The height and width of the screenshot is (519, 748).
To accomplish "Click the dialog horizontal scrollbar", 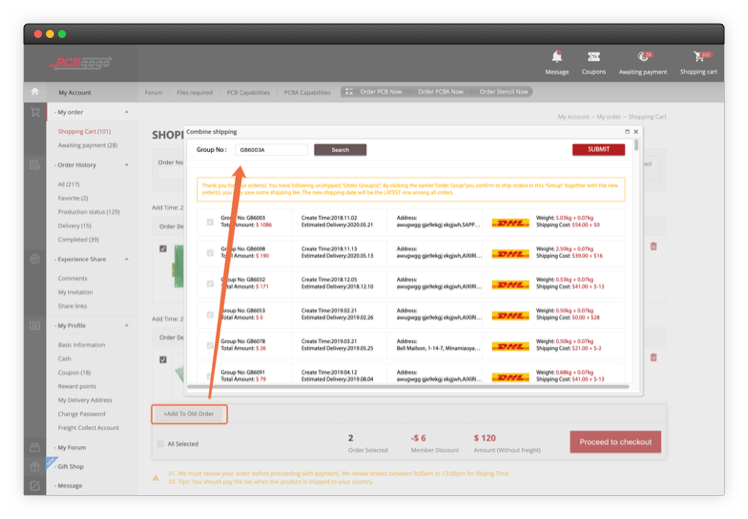I will point(408,386).
